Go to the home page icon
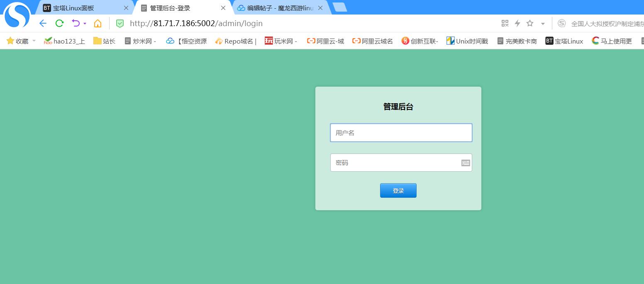 click(x=98, y=23)
